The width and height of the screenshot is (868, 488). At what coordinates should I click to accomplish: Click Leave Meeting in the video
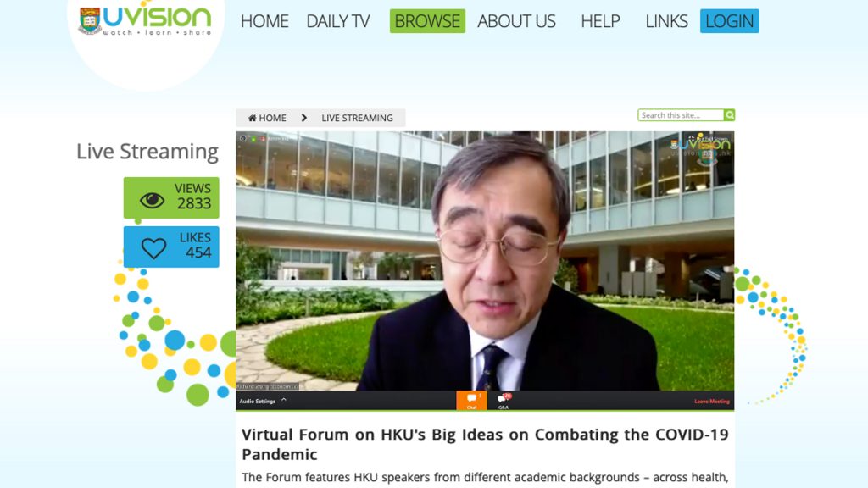[x=711, y=402]
